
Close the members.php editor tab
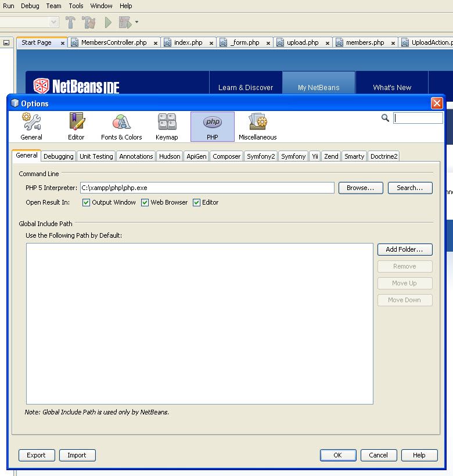(393, 43)
